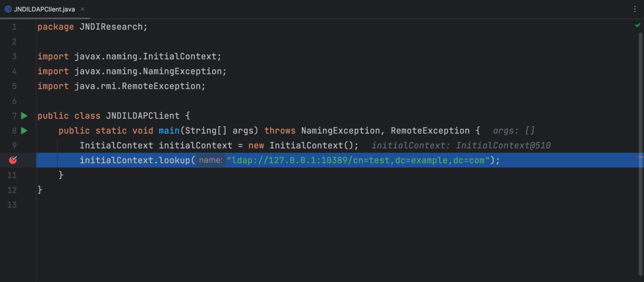Viewport: 644px width, 282px height.
Task: Click the 'throws' keyword in main signature
Action: pos(280,131)
